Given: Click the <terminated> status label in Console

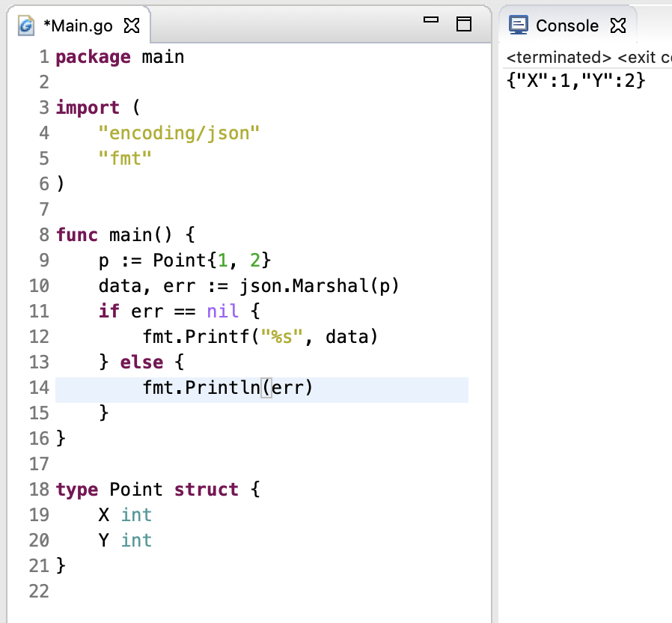Looking at the screenshot, I should (x=558, y=58).
